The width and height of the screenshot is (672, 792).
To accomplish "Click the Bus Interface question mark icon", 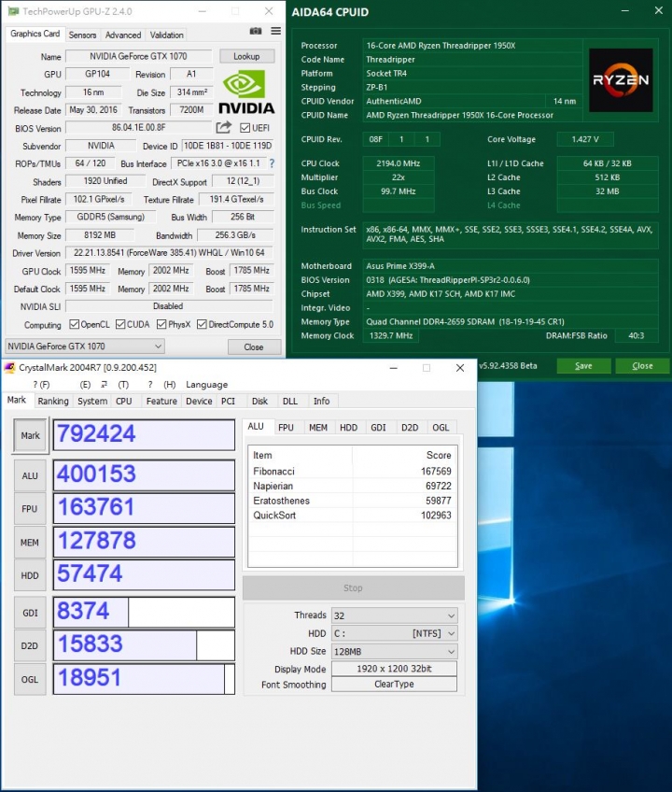I will coord(273,163).
